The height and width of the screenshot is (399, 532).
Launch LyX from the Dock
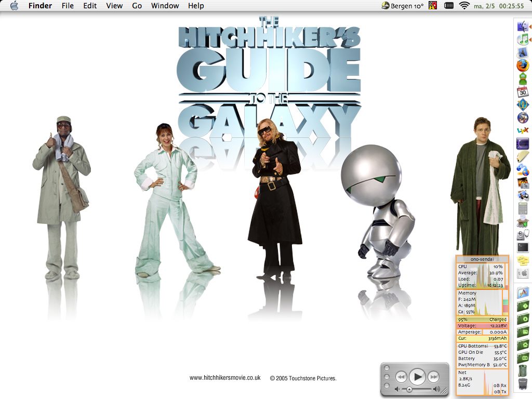tap(523, 130)
